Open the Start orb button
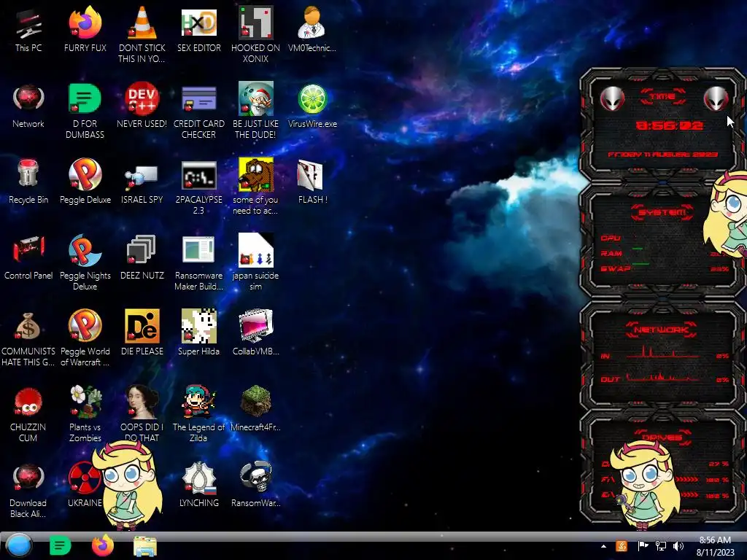The height and width of the screenshot is (560, 747). coord(18,545)
